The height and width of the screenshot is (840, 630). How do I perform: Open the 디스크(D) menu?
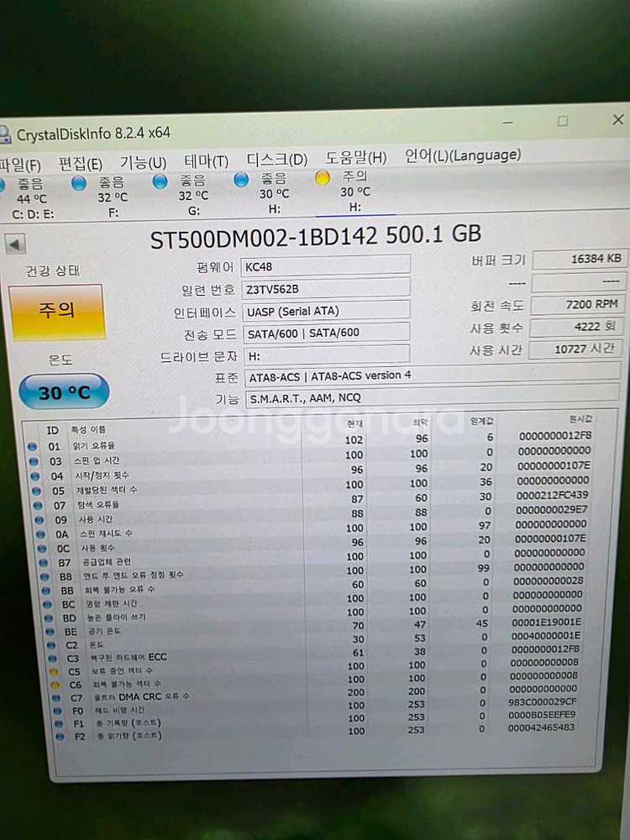click(x=277, y=160)
